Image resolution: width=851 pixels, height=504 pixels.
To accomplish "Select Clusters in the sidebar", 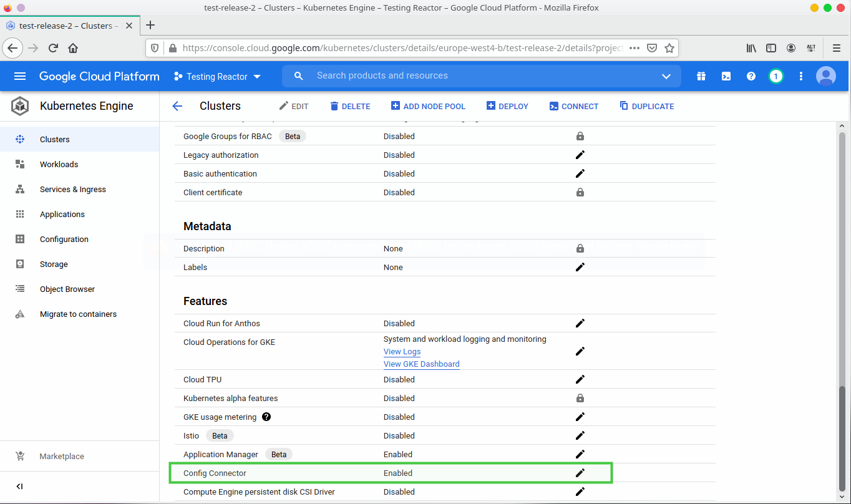I will 80,139.
